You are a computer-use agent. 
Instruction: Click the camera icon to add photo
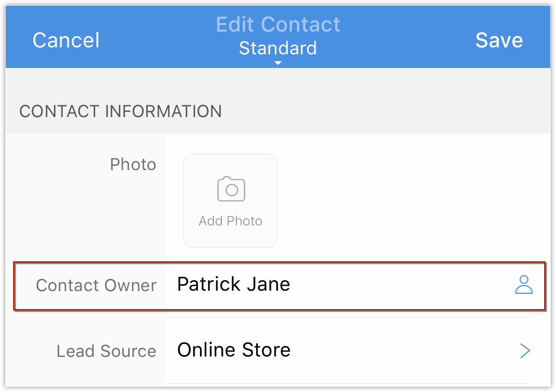tap(231, 189)
